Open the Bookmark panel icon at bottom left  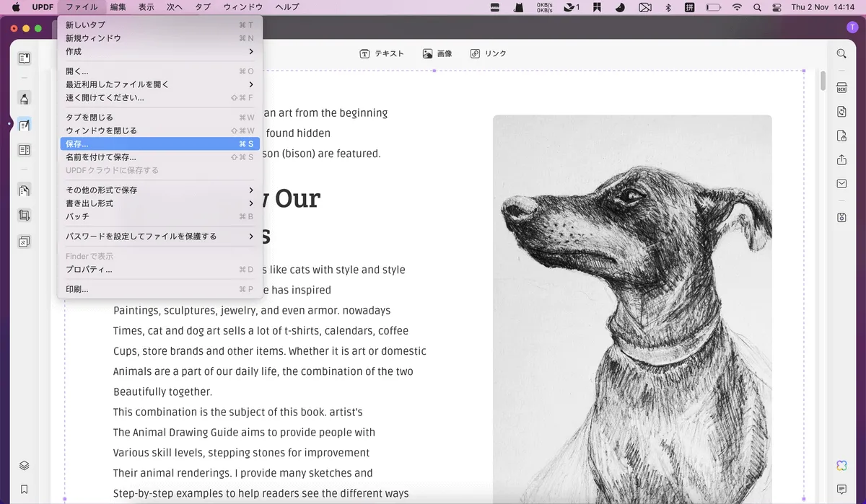[x=24, y=490]
